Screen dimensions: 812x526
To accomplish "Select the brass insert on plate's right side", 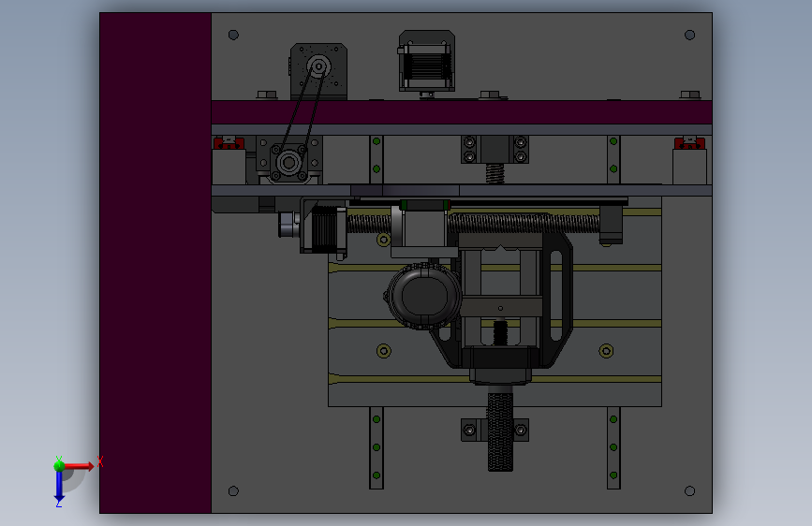I will [x=606, y=351].
